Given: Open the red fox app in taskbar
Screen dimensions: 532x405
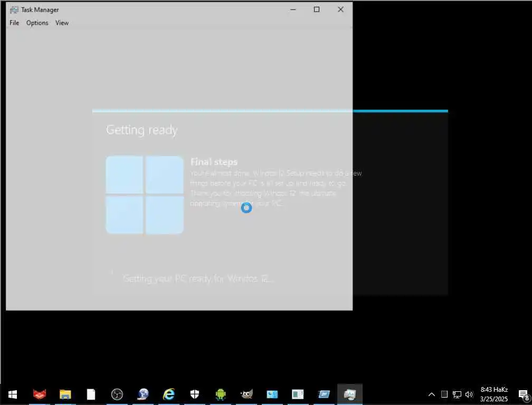Looking at the screenshot, I should [x=40, y=394].
